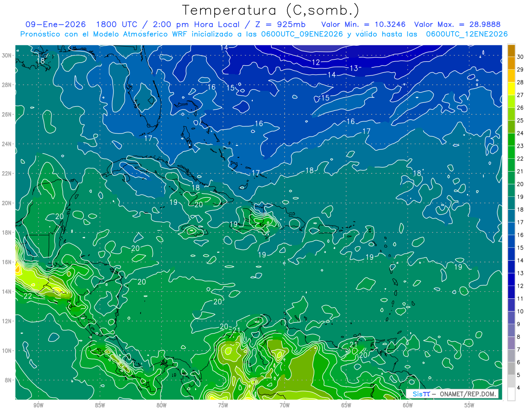Click the "09-Ene-2026" date text
Viewport: 532px width, 411px height.
pos(55,24)
